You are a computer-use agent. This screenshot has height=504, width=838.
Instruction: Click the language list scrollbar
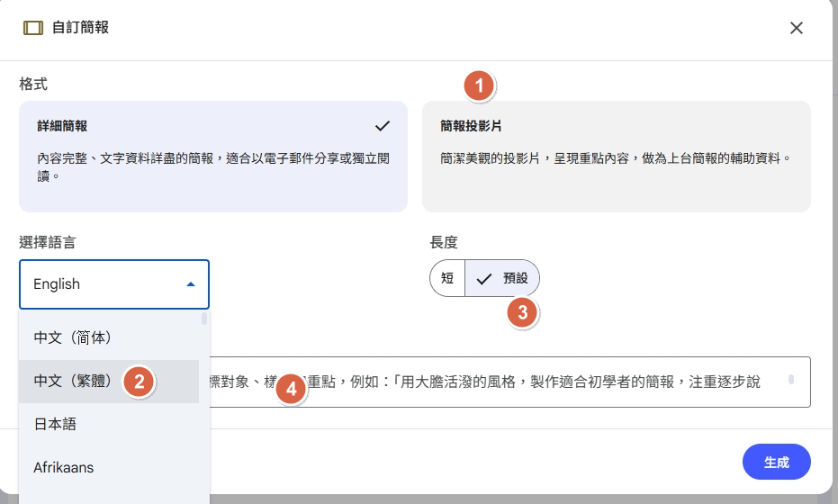205,319
